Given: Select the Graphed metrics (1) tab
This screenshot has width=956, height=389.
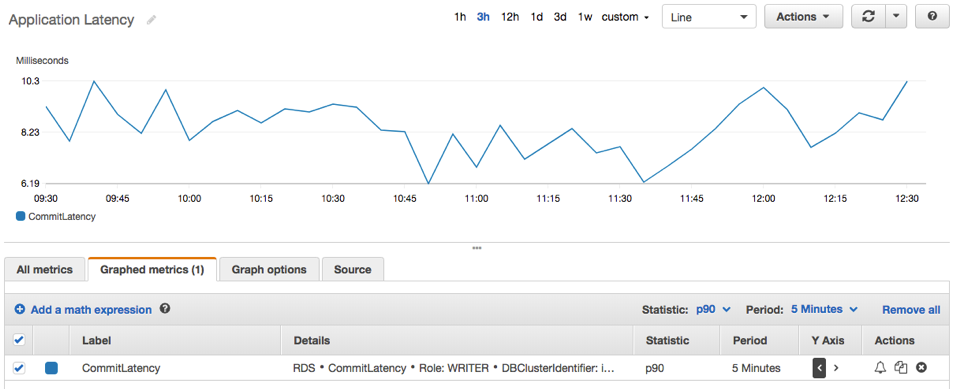Looking at the screenshot, I should pyautogui.click(x=152, y=269).
